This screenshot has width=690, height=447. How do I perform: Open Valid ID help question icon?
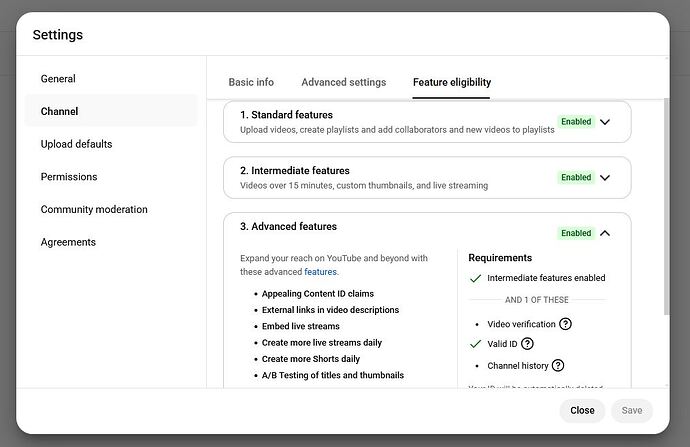527,344
